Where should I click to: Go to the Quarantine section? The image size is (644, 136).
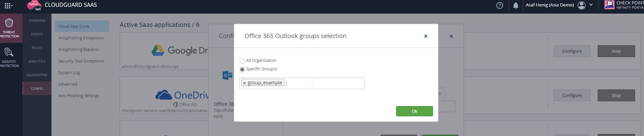37,75
